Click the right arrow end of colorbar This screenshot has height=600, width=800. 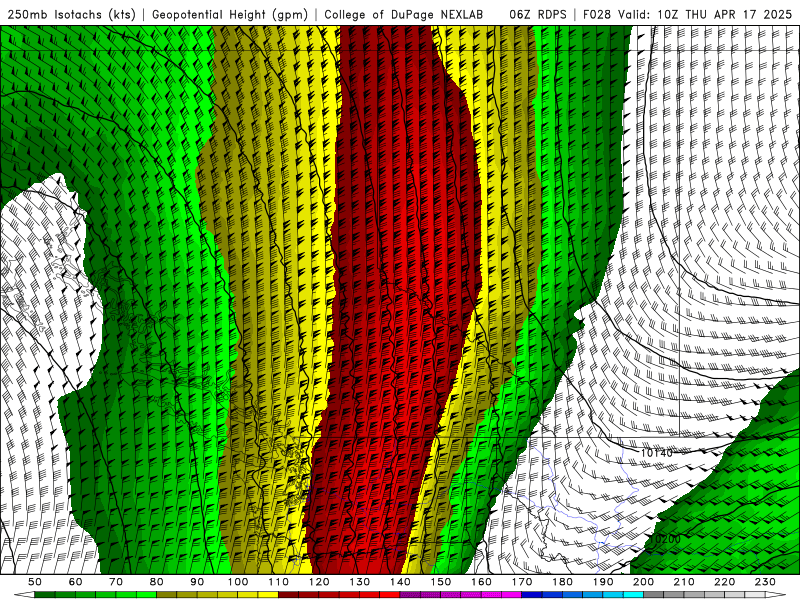coord(776,595)
